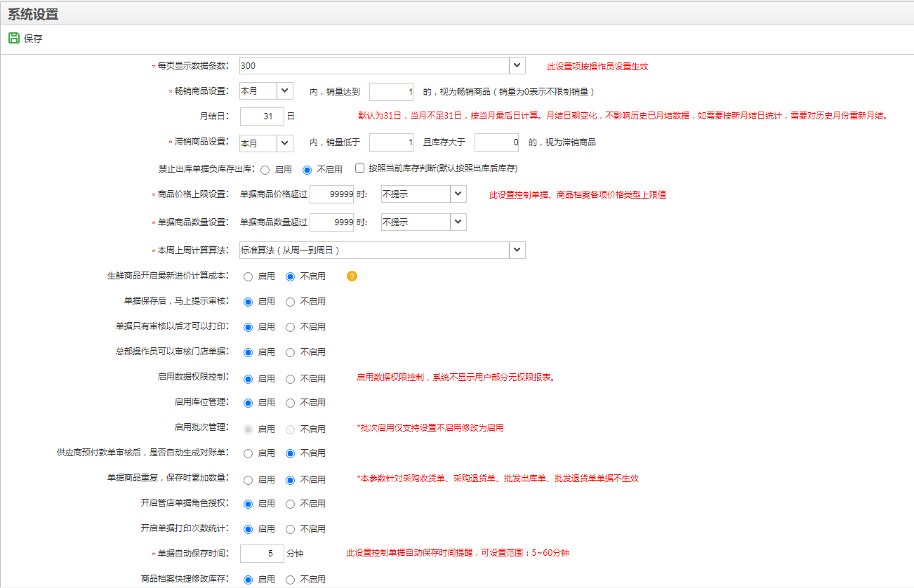Select 启用 for 禁止出库单据负库存出库
The image size is (914, 588).
pos(265,169)
